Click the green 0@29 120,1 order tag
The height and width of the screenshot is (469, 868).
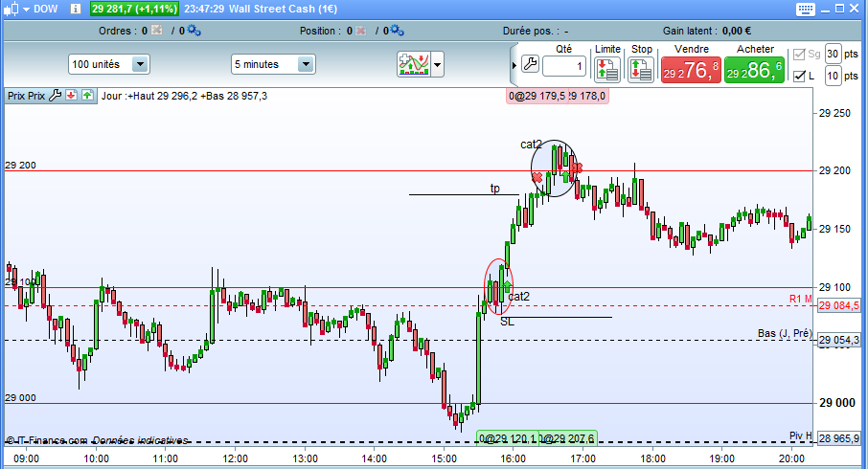click(x=507, y=438)
